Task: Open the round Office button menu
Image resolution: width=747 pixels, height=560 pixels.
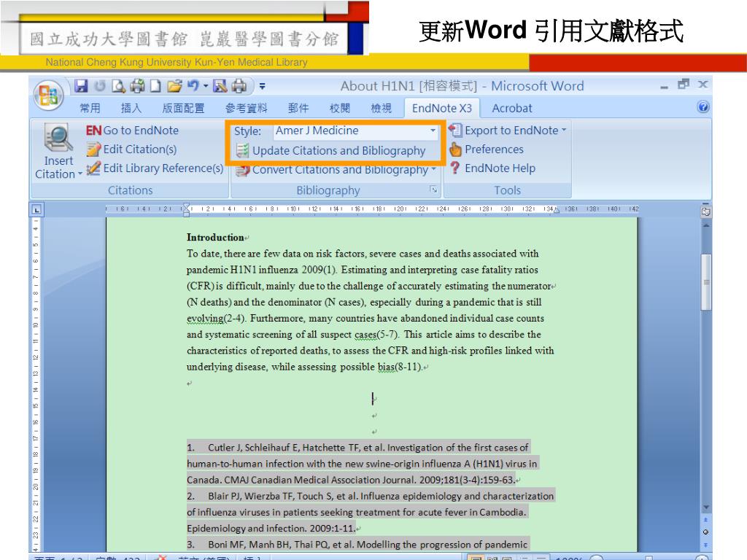Action: pyautogui.click(x=49, y=95)
